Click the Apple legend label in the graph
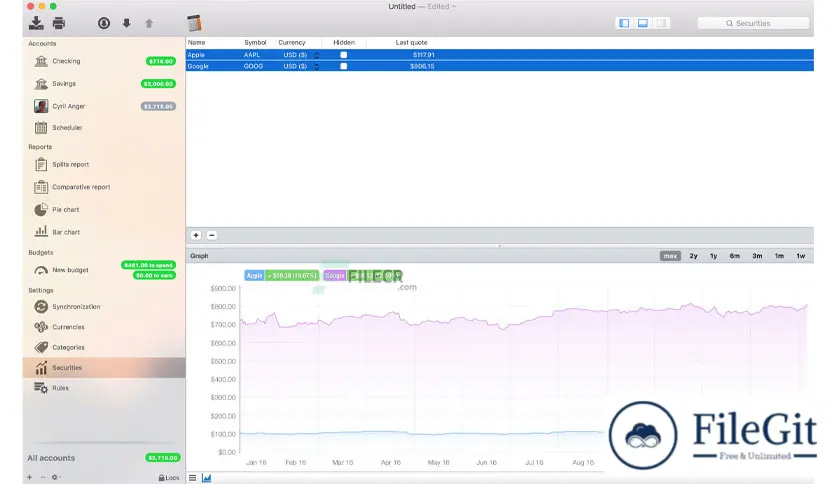Viewport: 836px width, 484px height. (x=254, y=276)
